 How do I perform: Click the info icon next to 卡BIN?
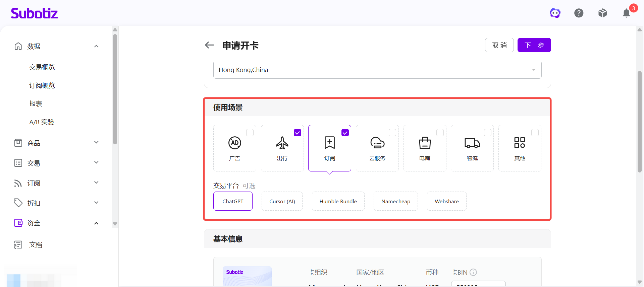pyautogui.click(x=473, y=272)
